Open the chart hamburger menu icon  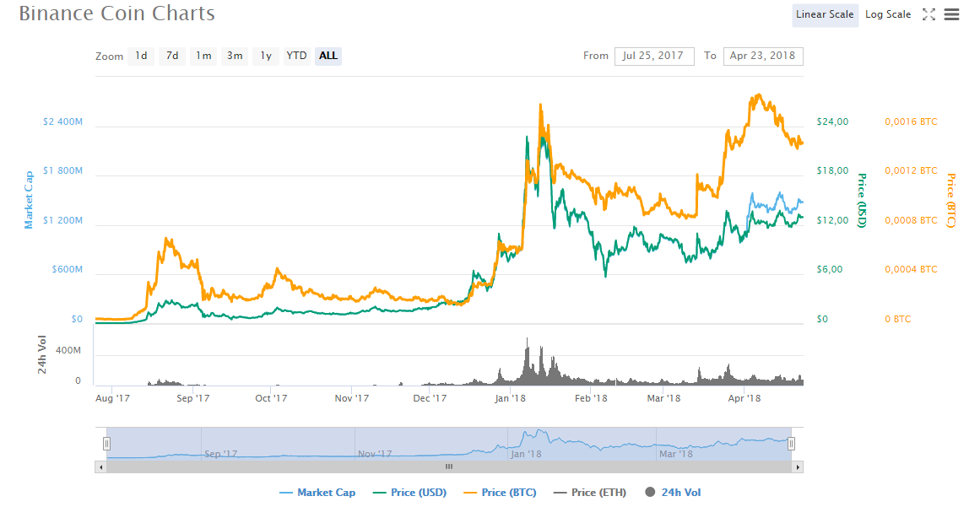[951, 14]
